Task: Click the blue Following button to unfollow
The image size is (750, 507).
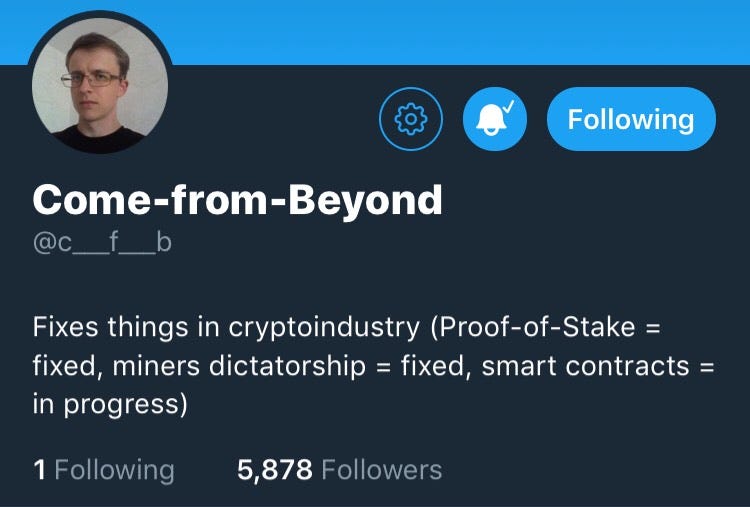Action: 631,119
